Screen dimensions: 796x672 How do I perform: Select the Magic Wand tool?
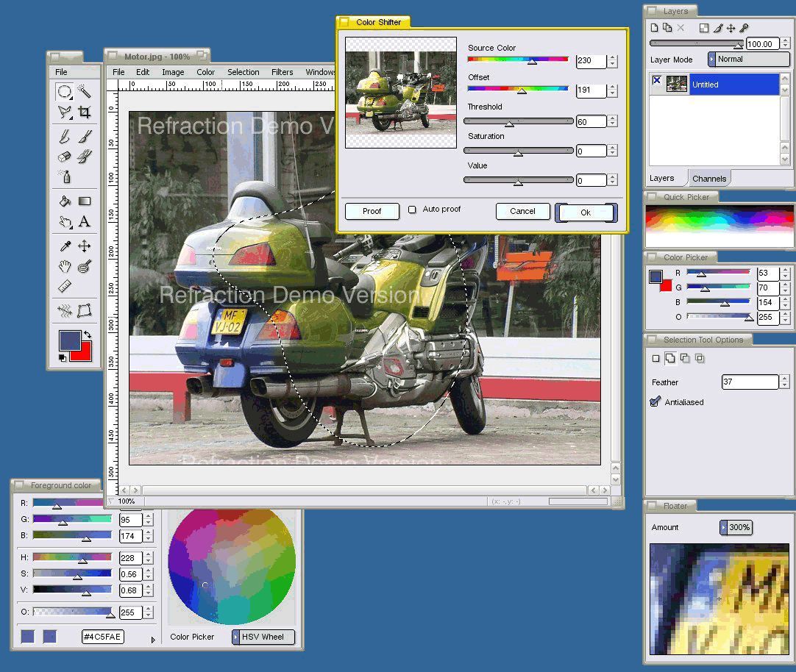(x=85, y=91)
